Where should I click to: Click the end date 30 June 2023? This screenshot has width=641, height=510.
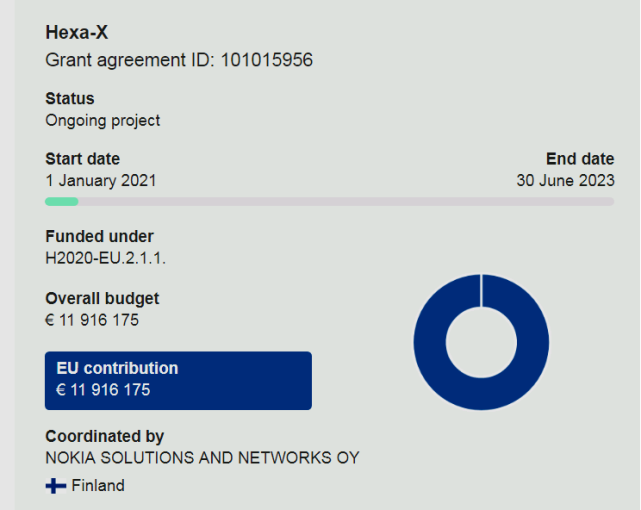565,181
